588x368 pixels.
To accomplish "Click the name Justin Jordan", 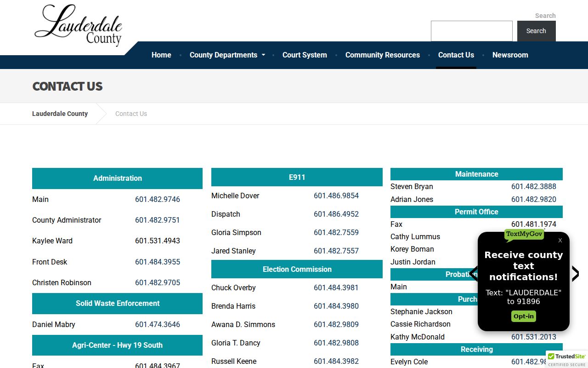I will click(413, 262).
